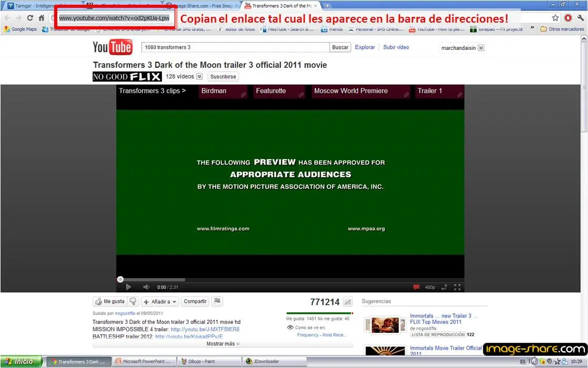Click the address bar URL
588x368 pixels.
(114, 18)
